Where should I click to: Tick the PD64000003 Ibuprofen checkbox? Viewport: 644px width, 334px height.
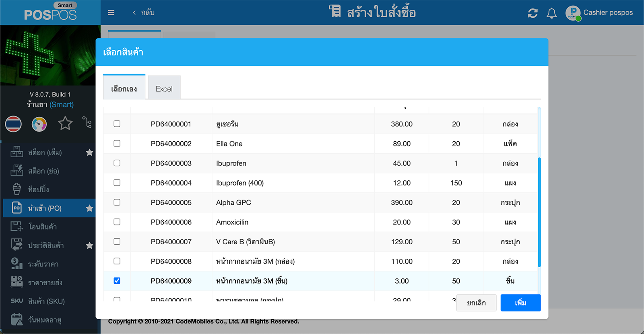click(117, 163)
